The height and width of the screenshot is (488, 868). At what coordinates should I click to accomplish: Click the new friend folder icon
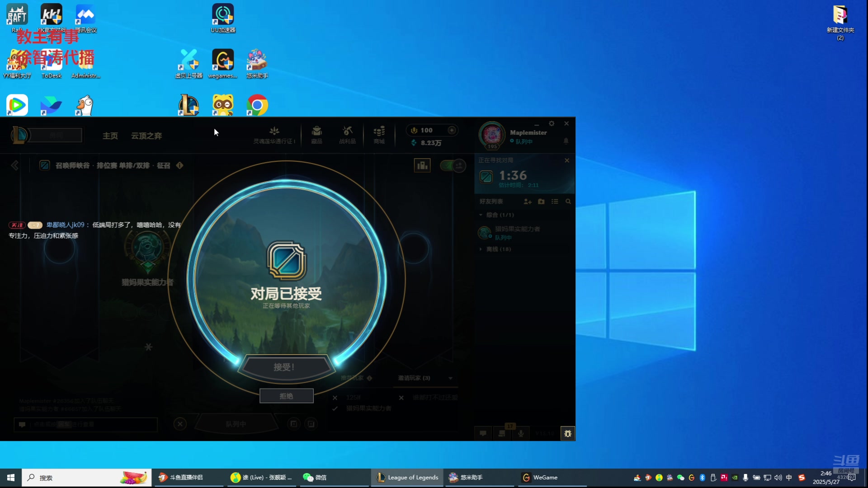[541, 202]
